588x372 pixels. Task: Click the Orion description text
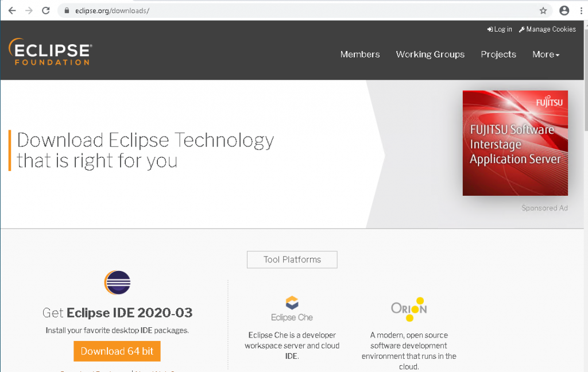[x=409, y=351]
